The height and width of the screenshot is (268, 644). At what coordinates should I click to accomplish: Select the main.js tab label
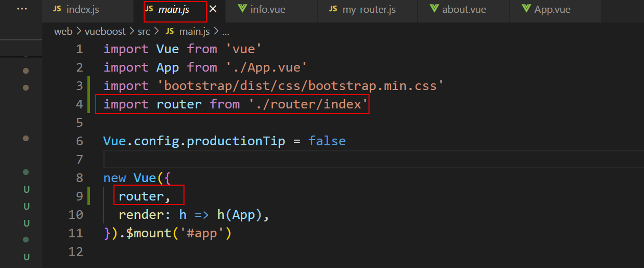(x=174, y=9)
